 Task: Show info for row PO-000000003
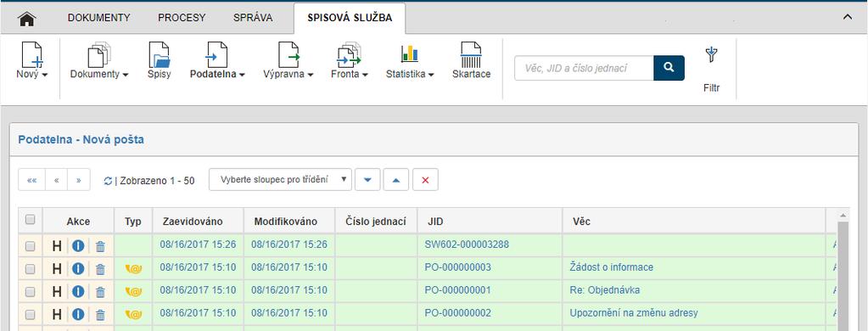click(78, 268)
